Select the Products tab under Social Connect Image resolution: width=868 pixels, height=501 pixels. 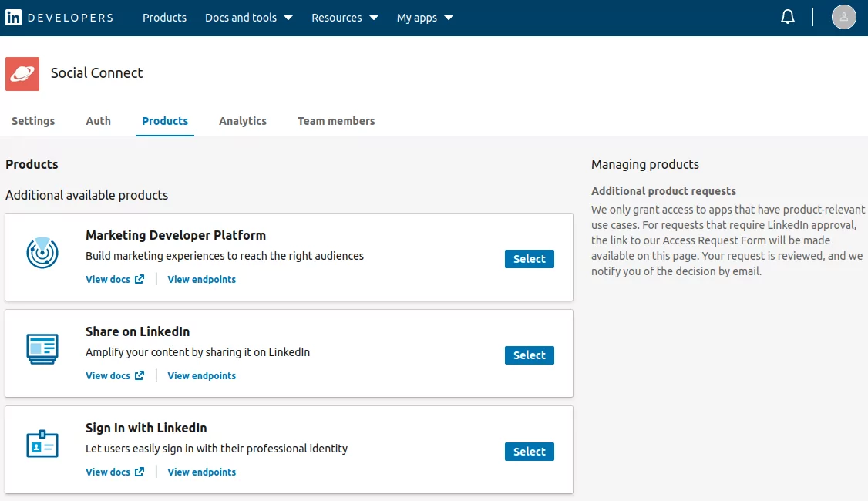[165, 121]
